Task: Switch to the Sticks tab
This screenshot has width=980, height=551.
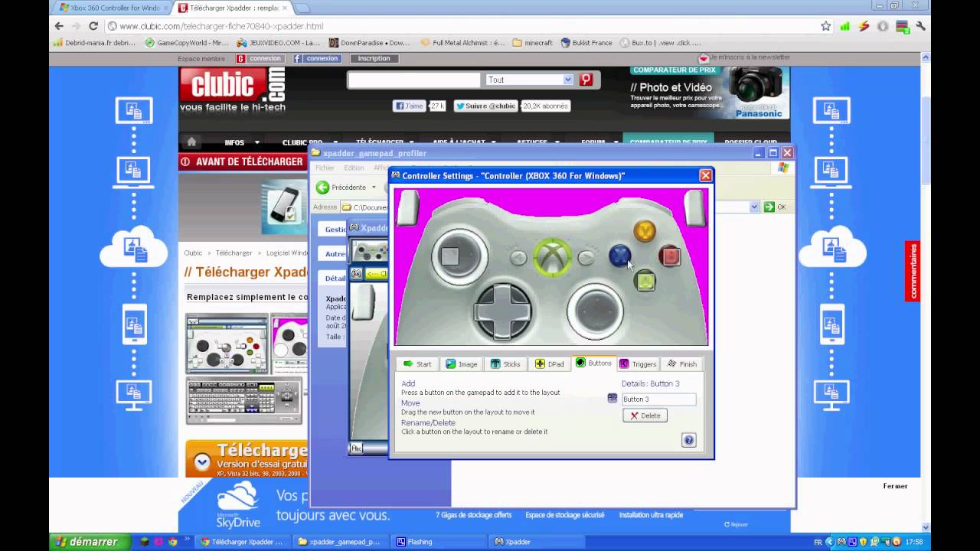Action: coord(505,364)
